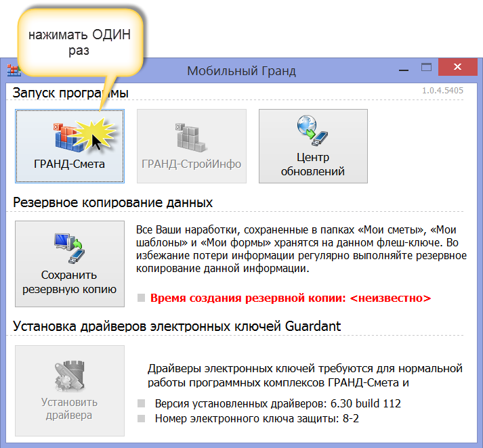Launch the ГРАНД-Смета program

point(70,146)
